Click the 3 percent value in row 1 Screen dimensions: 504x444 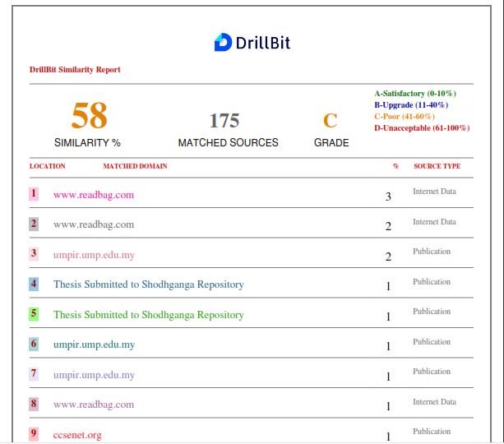[x=388, y=197]
